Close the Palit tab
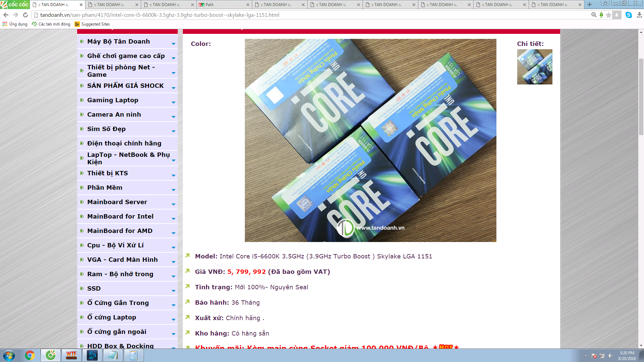This screenshot has width=644, height=362. [x=248, y=5]
